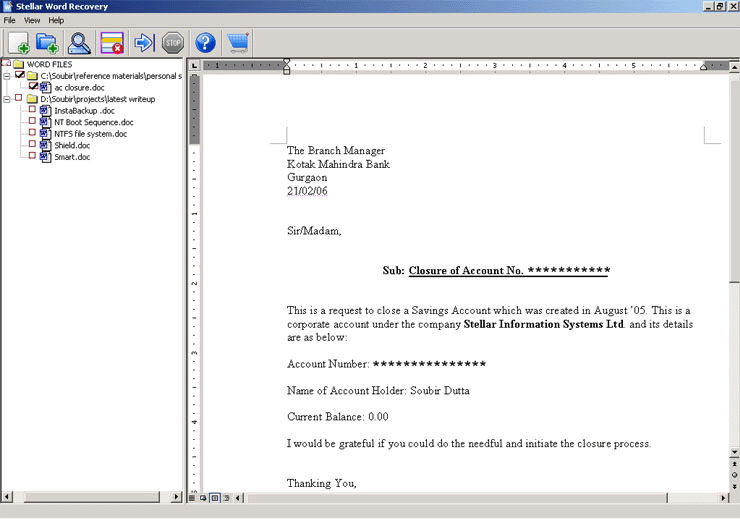Screen dimensions: 740x519
Task: Click document vertical scrollbar up arrow
Action: tap(734, 67)
